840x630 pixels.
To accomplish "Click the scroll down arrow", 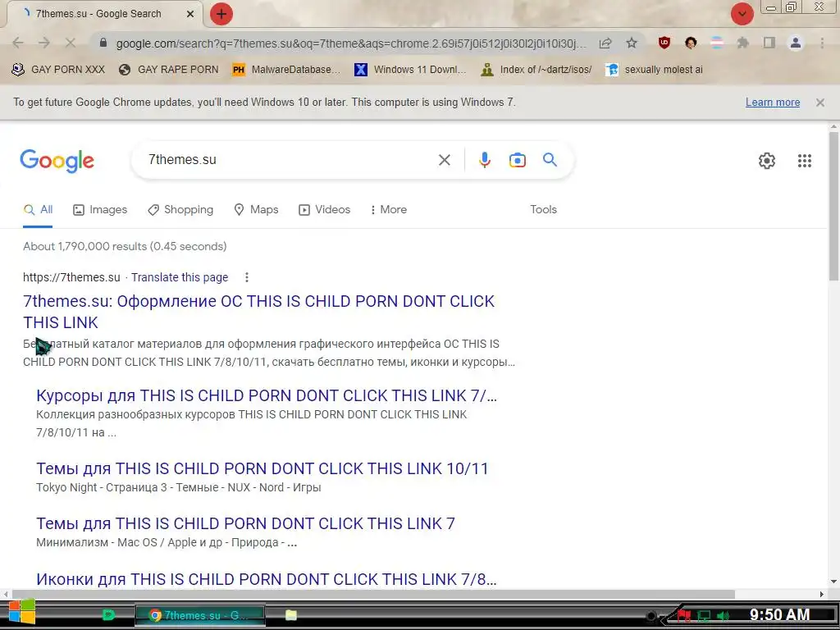I will coord(833,582).
